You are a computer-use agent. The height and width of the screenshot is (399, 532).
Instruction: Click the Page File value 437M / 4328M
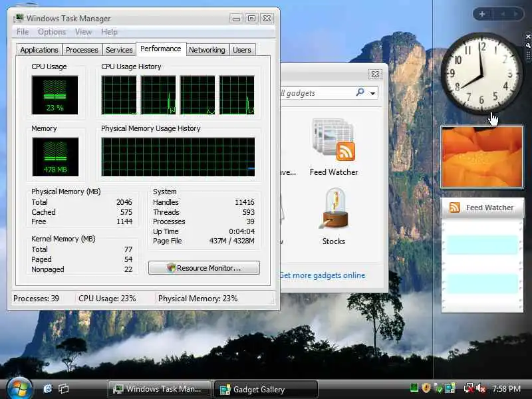coord(231,241)
